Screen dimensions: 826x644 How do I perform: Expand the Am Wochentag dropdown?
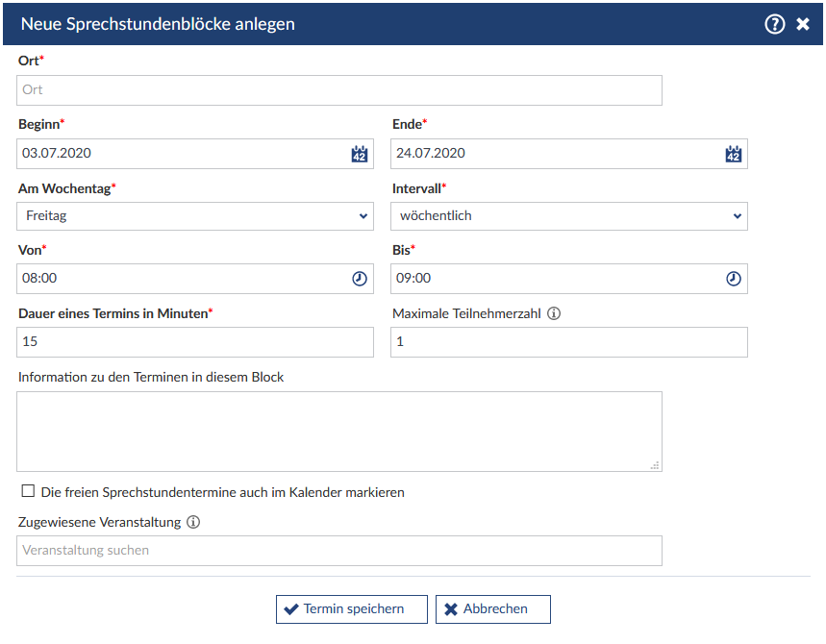(x=195, y=216)
